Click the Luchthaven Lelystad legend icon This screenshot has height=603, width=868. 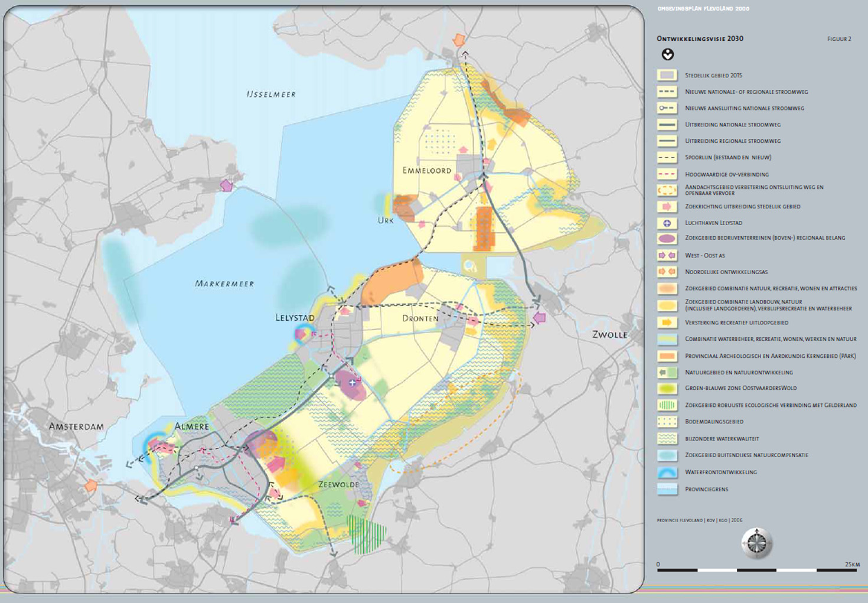tap(667, 223)
